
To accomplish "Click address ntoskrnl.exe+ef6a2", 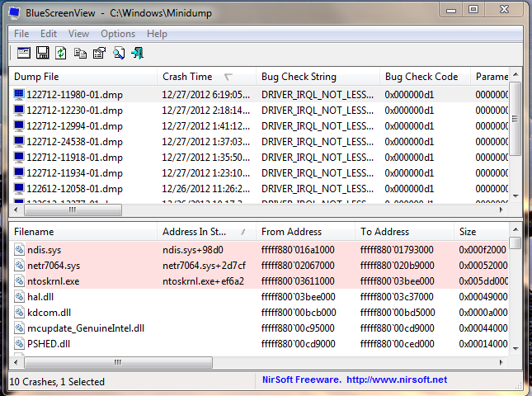I will [x=203, y=281].
